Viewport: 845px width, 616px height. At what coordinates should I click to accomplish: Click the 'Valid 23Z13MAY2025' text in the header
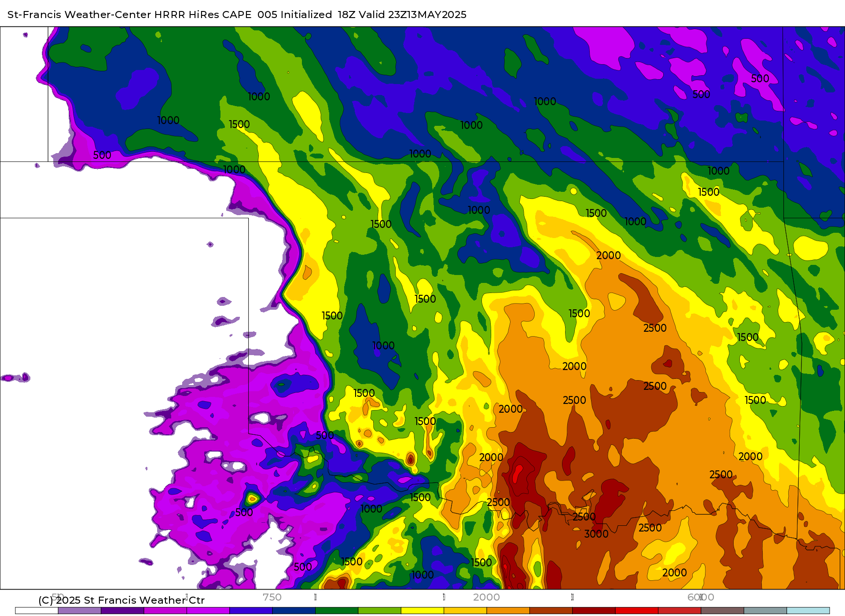coord(413,15)
